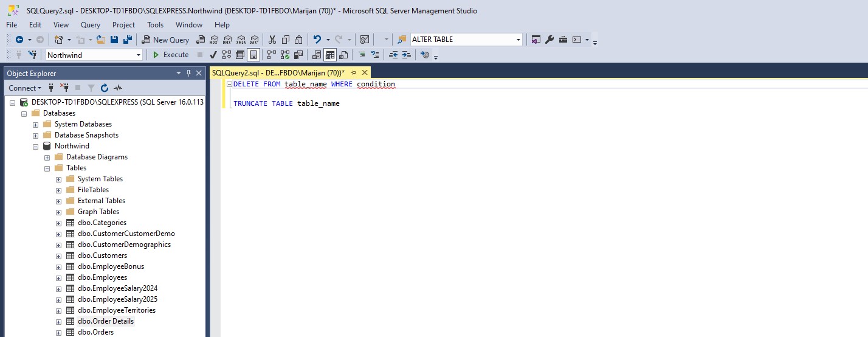
Task: Toggle auto-hide pin on Object Explorer
Action: coord(188,73)
